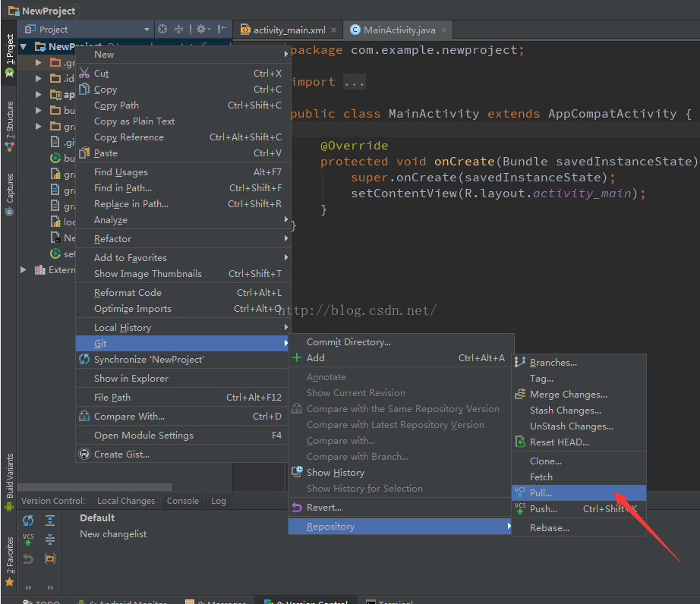The image size is (700, 604).
Task: Open the 7: Structure side tool window
Action: pyautogui.click(x=9, y=126)
